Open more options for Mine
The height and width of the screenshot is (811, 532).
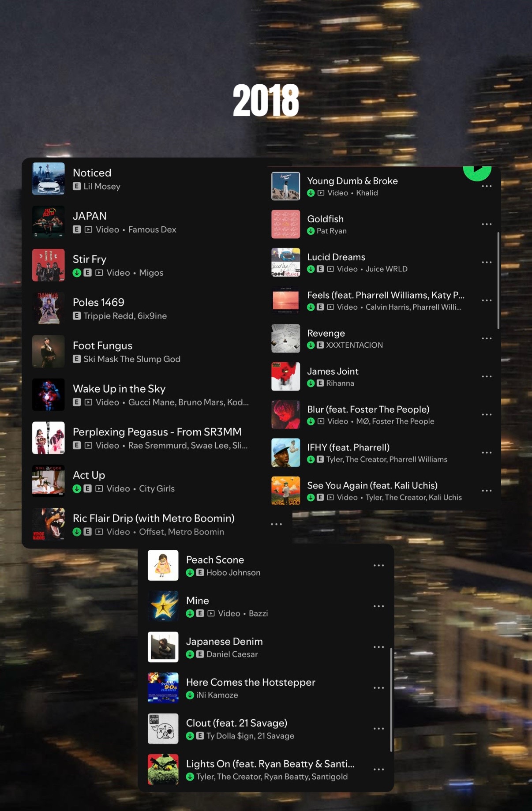[x=378, y=606]
